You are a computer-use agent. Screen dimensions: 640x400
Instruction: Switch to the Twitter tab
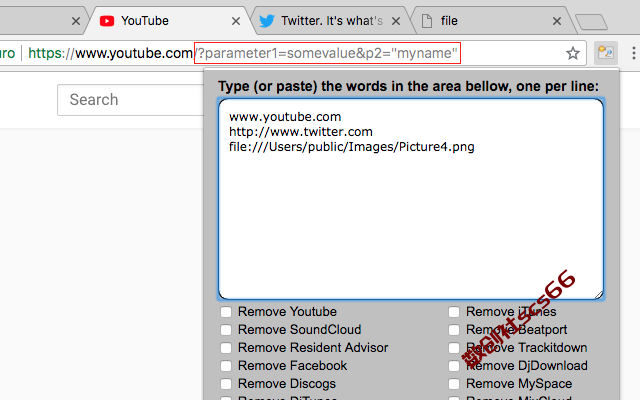click(x=331, y=21)
